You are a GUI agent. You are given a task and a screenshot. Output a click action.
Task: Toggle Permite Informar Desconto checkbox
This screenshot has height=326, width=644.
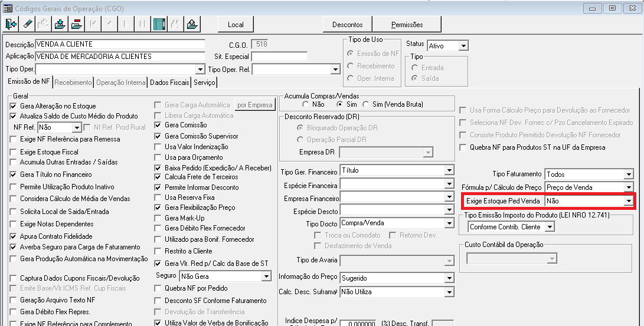[158, 187]
